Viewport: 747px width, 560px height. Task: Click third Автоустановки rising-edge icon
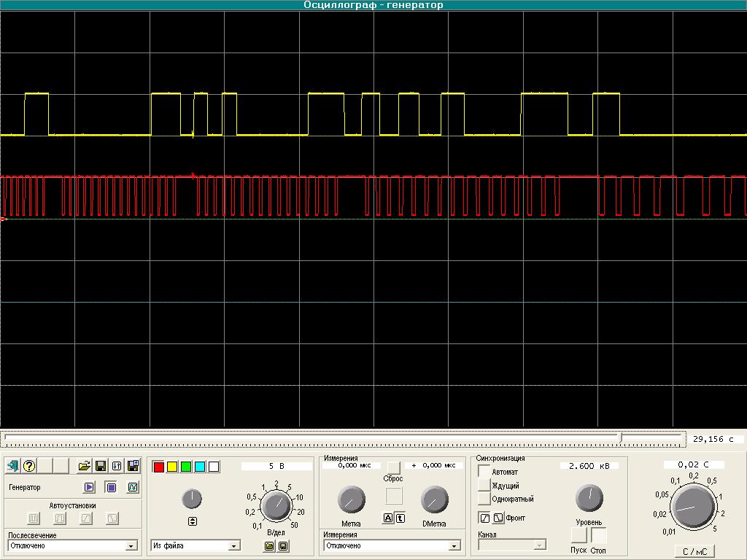86,518
